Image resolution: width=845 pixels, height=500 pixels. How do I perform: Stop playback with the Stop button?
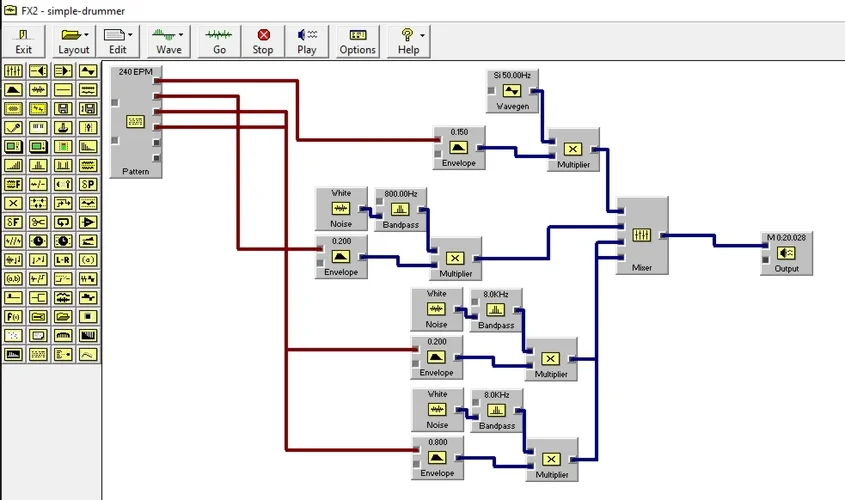click(263, 41)
